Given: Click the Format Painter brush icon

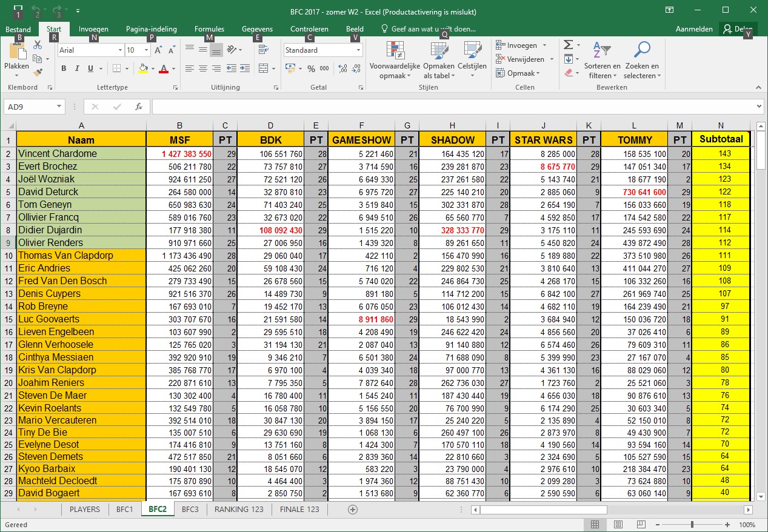Looking at the screenshot, I should click(x=38, y=73).
